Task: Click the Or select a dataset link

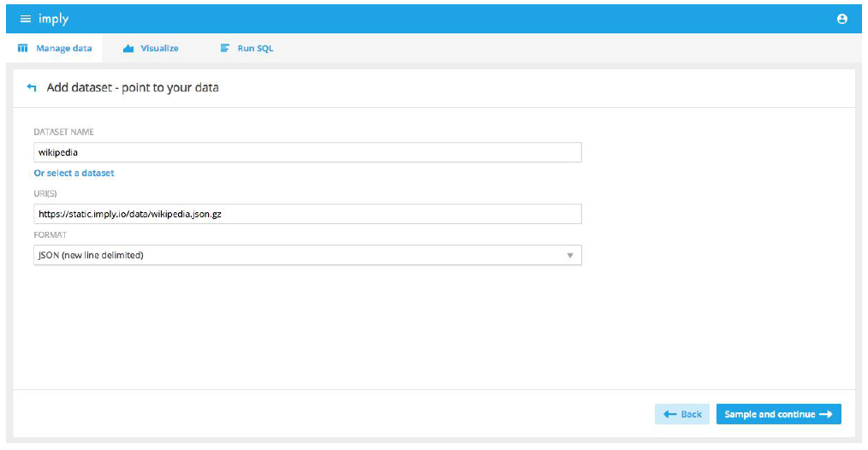Action: pos(74,173)
